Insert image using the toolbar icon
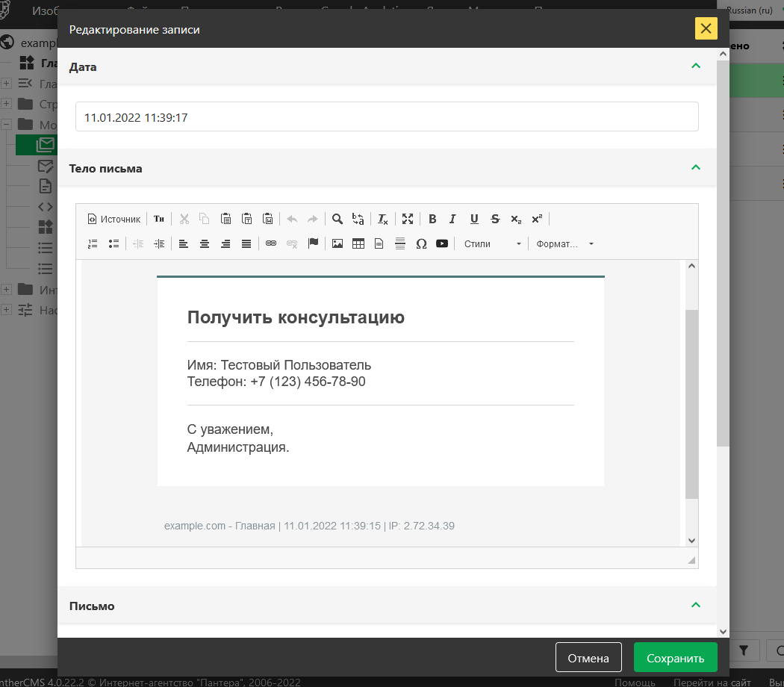Viewport: 784px width, 687px height. [x=337, y=243]
